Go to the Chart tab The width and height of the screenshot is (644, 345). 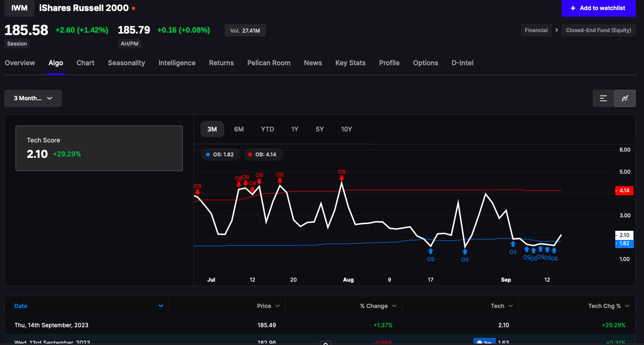pos(85,63)
